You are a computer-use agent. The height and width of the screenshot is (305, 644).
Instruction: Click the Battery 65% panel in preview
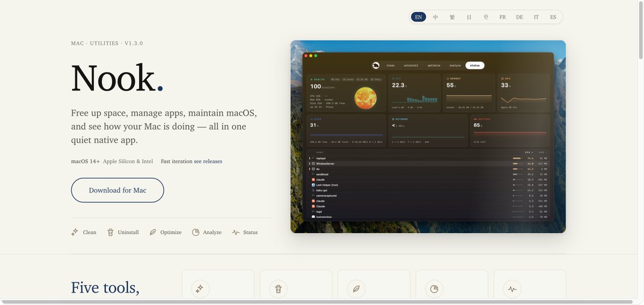coord(510,130)
